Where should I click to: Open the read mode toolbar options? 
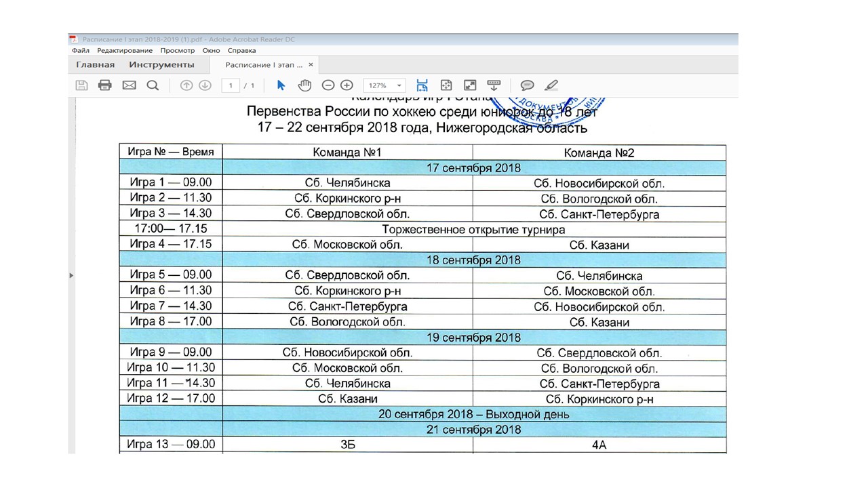494,85
